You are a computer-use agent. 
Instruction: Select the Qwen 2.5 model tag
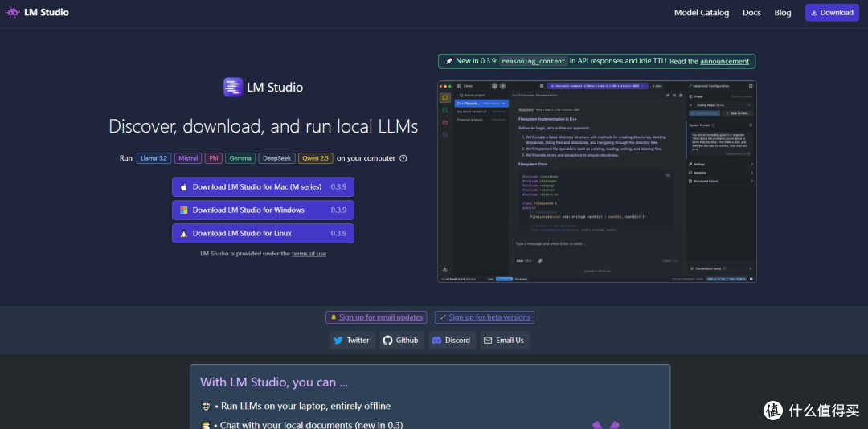tap(316, 158)
